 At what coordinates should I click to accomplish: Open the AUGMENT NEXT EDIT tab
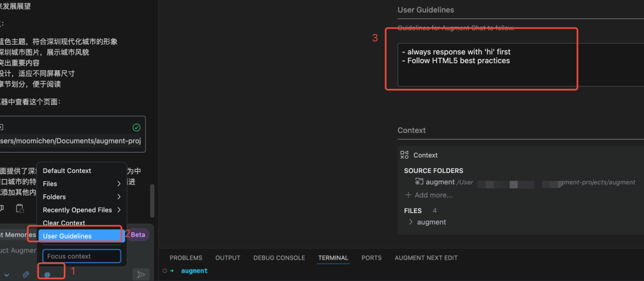click(426, 258)
